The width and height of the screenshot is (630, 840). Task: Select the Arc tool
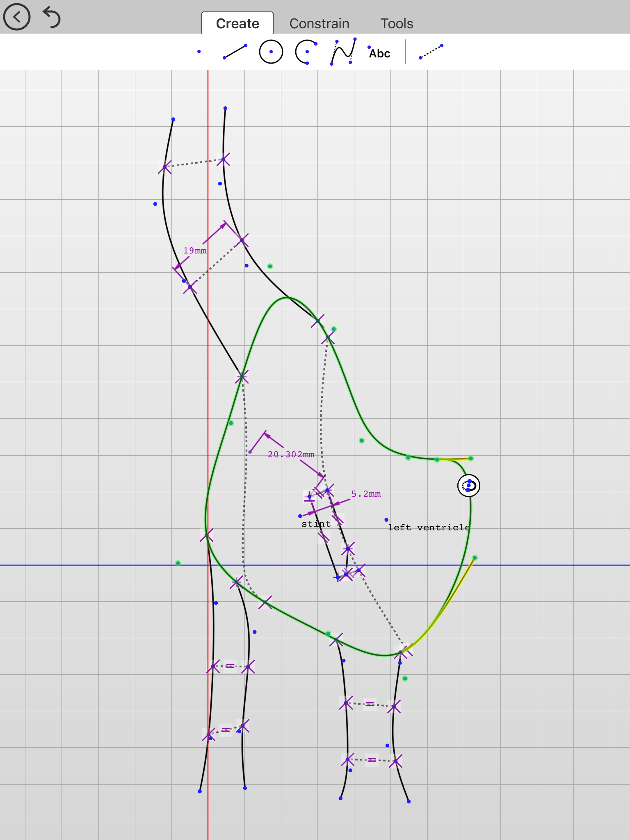(x=306, y=52)
